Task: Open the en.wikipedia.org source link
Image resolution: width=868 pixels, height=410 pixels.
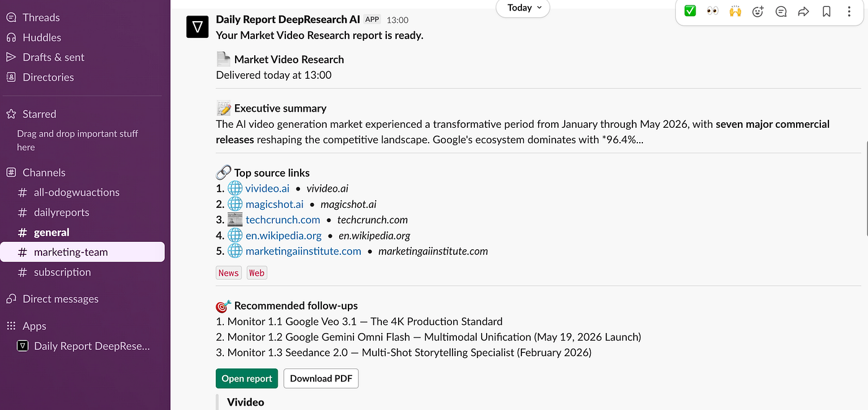Action: [x=283, y=236]
